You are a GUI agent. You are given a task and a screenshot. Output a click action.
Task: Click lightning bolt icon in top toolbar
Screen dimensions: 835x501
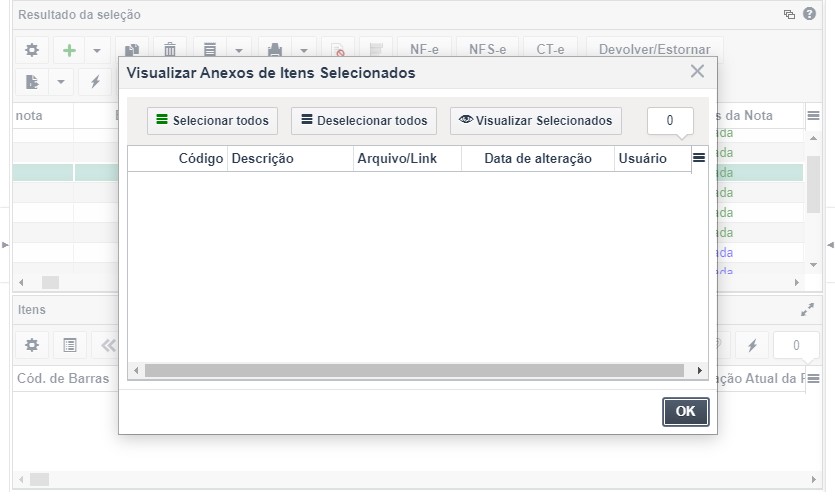95,82
